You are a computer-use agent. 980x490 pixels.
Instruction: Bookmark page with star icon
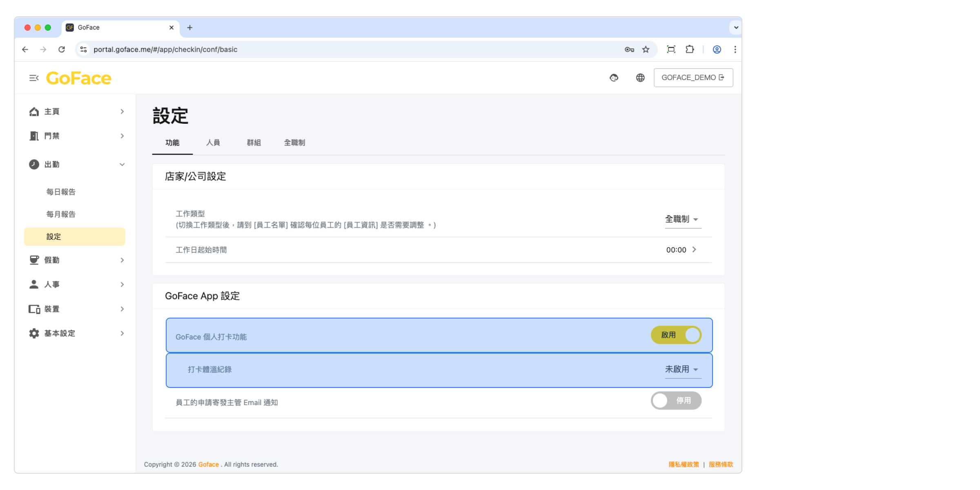pyautogui.click(x=646, y=49)
